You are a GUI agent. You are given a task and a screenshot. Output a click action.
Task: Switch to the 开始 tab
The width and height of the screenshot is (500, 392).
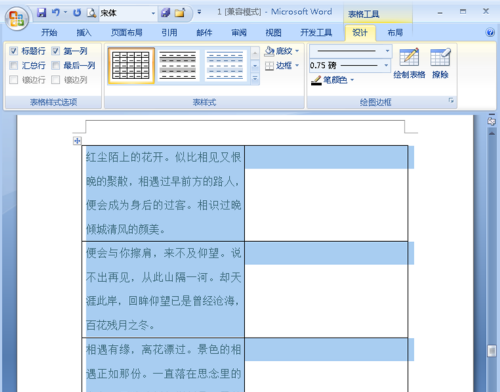(49, 33)
